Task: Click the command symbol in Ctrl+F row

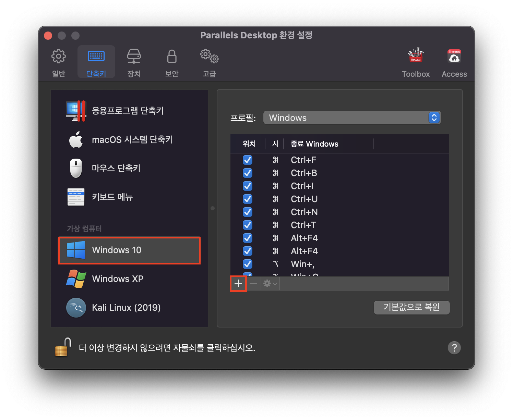Action: point(275,160)
